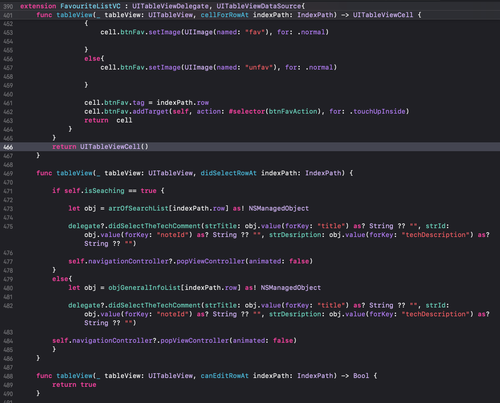Click gutter line number 473
The image size is (500, 403).
coord(8,209)
